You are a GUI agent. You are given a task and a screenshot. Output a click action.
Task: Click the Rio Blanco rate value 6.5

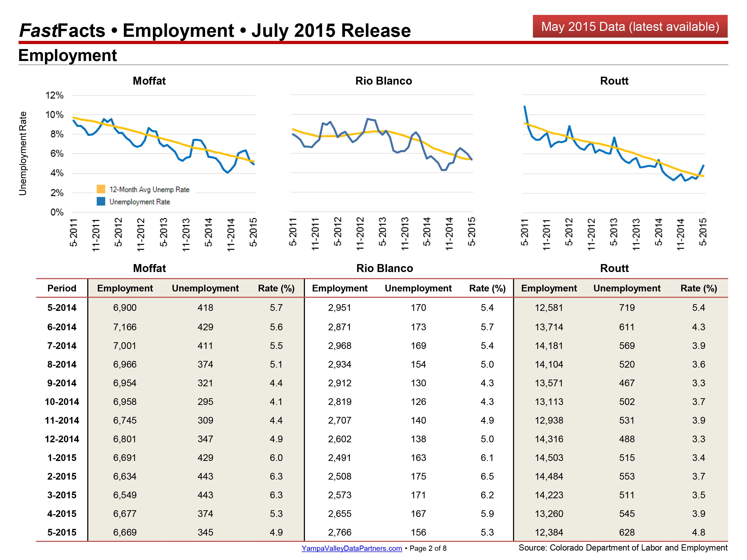click(x=487, y=476)
